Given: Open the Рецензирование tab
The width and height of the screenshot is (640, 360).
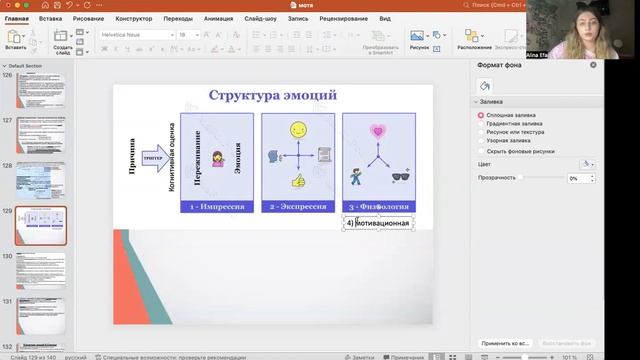Looking at the screenshot, I should point(343,19).
